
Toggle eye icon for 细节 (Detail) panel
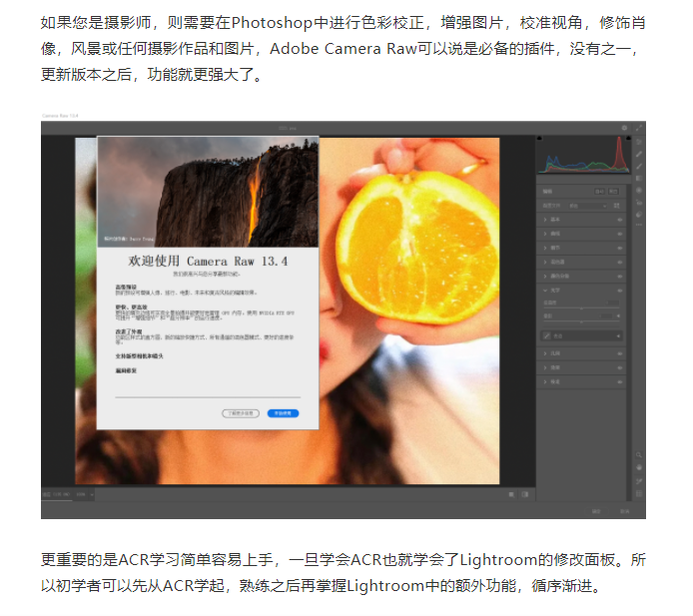(620, 248)
